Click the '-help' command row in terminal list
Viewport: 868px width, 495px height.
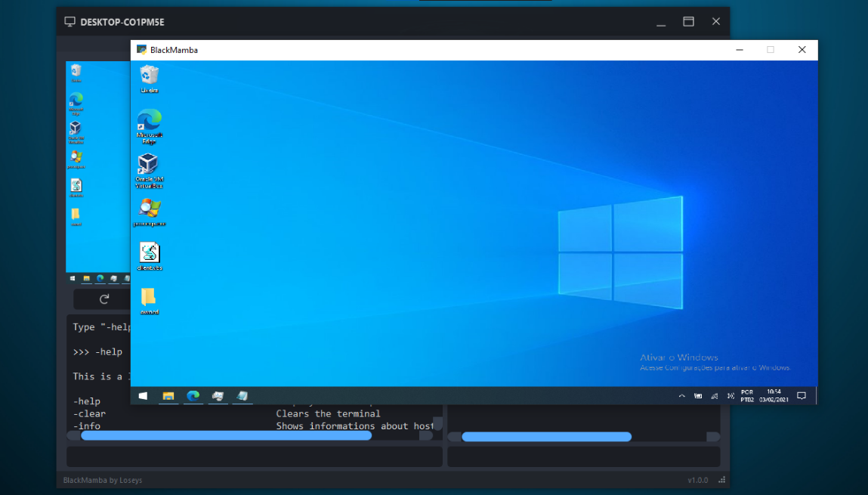click(86, 401)
